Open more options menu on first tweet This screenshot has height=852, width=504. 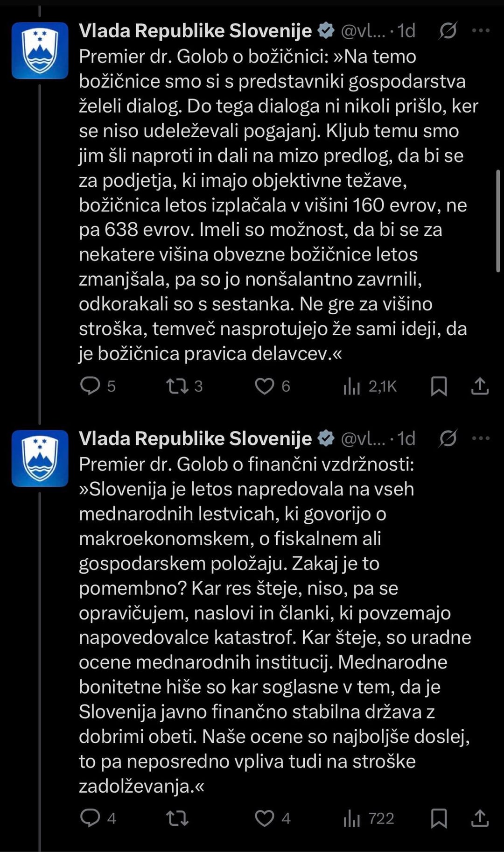481,31
